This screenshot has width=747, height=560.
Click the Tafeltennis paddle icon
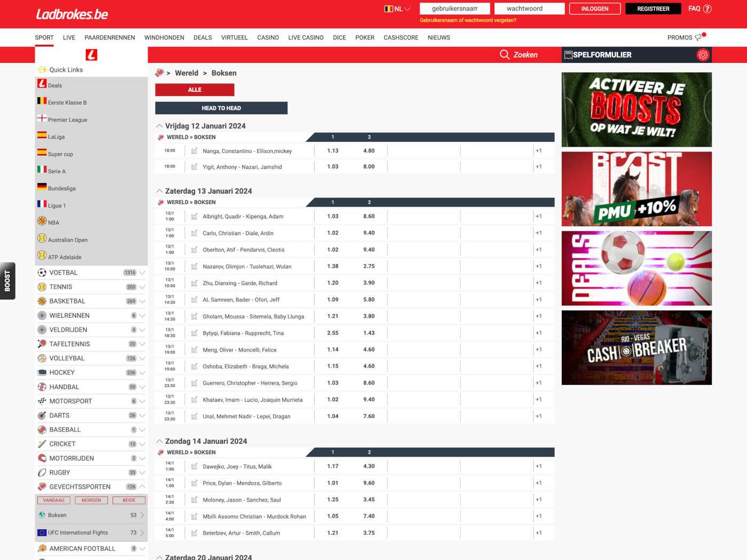[42, 344]
